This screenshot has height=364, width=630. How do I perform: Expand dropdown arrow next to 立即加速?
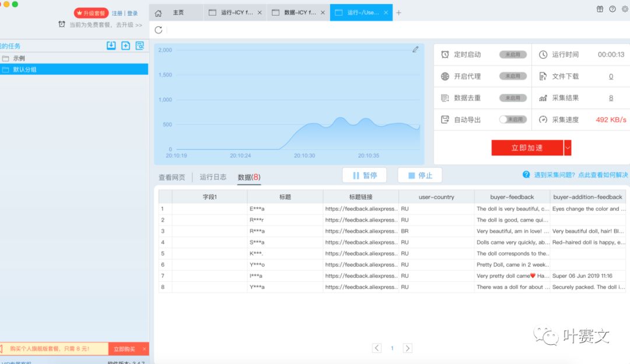568,148
